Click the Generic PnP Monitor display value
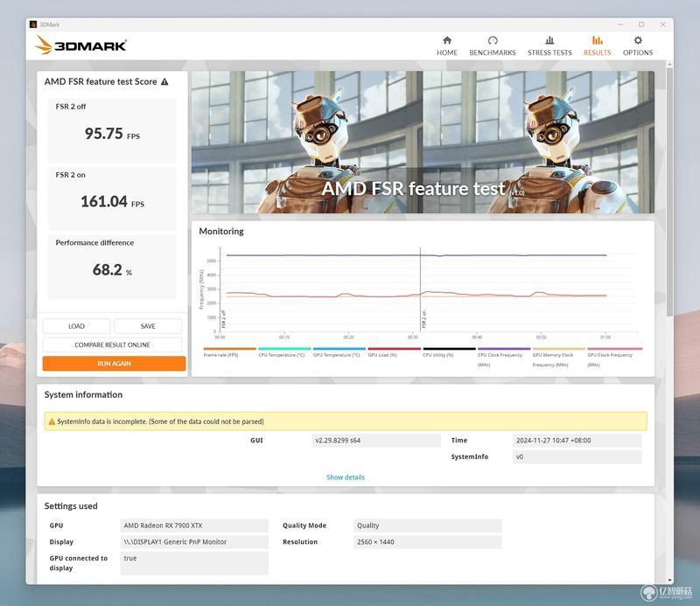 [x=194, y=542]
